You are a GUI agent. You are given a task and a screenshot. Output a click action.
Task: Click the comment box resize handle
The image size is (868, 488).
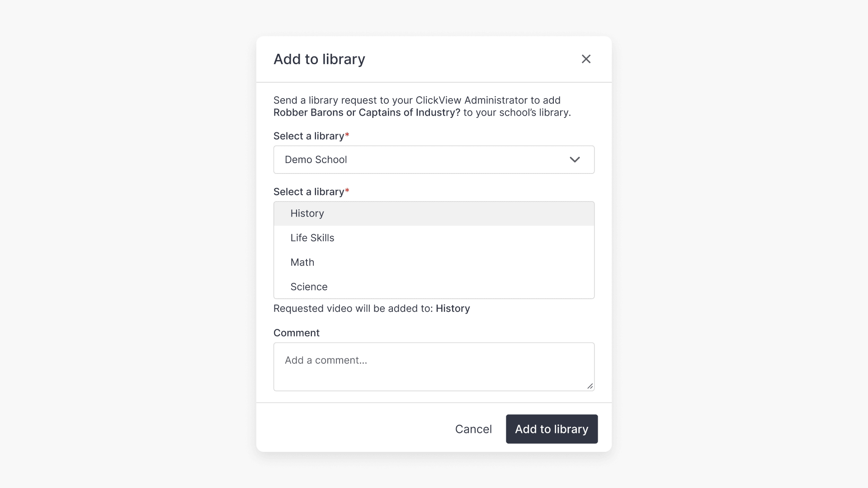click(590, 386)
